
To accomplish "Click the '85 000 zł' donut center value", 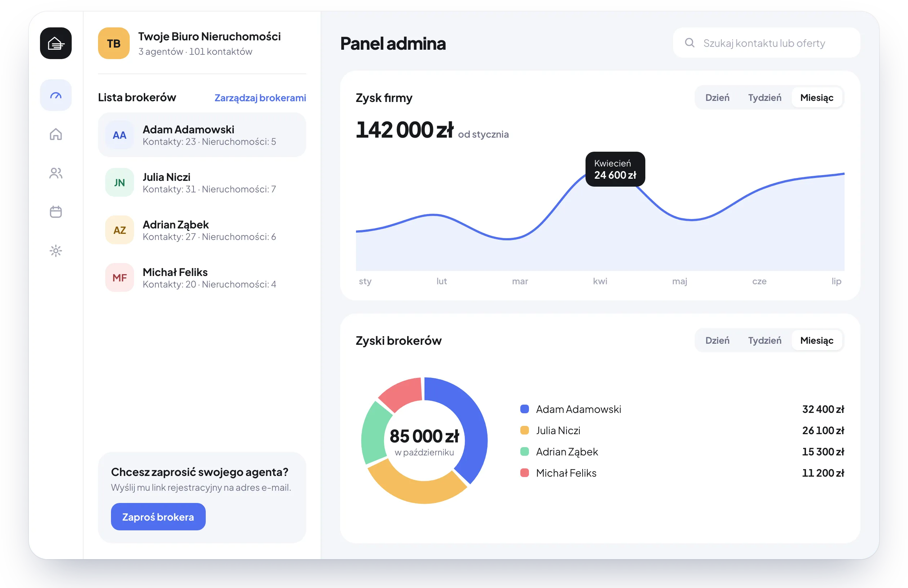I will point(424,436).
